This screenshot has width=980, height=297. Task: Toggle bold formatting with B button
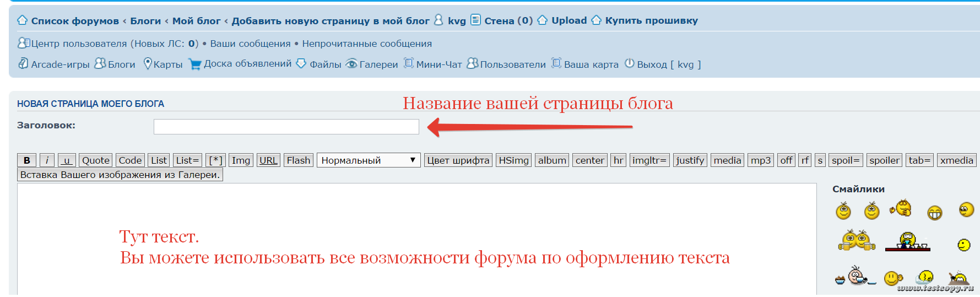[x=27, y=160]
